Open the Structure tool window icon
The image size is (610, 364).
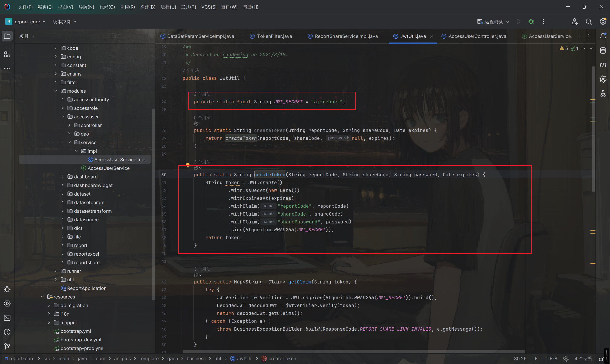7,54
